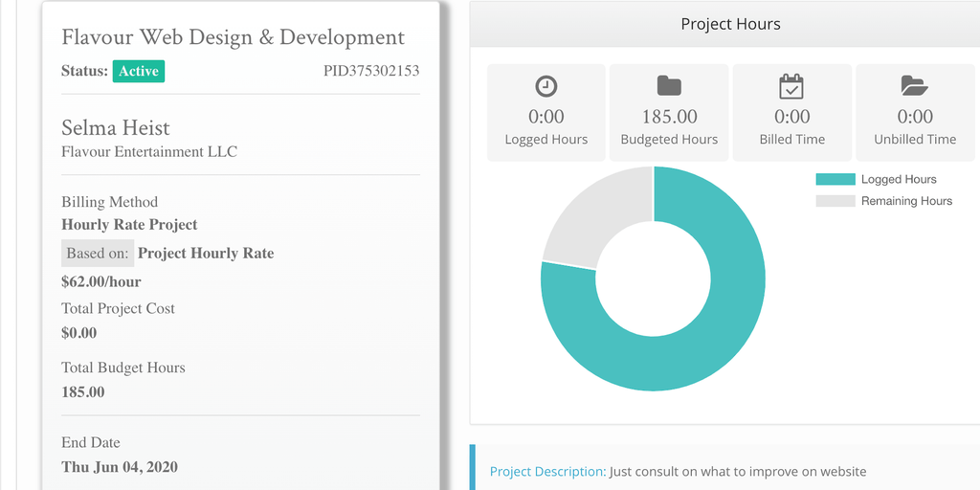
Task: Click the 185.00 Budgeted Hours figure
Action: coord(669,117)
